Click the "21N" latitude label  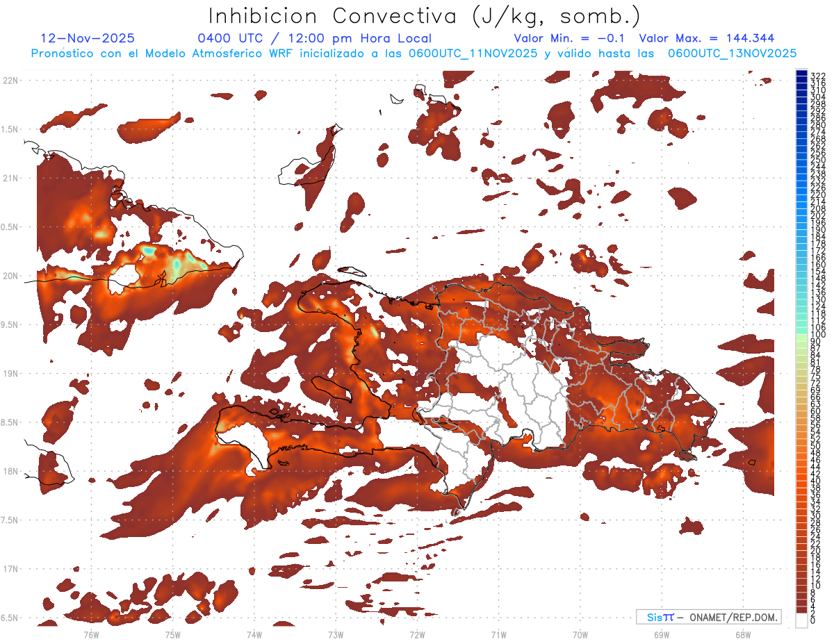click(x=10, y=178)
